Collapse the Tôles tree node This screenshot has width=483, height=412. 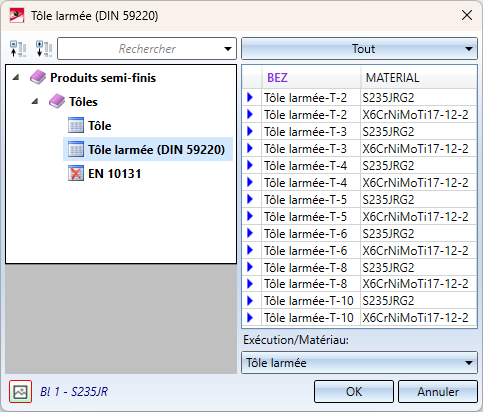[x=35, y=102]
